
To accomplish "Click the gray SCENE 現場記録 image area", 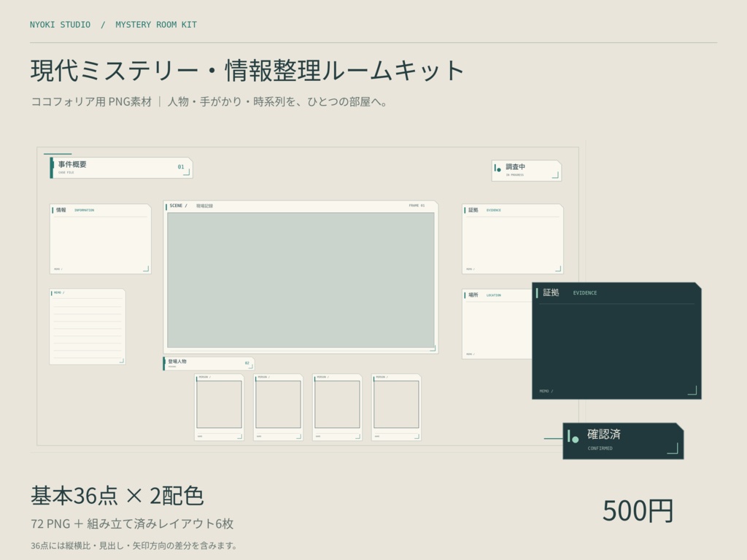I will click(x=301, y=280).
